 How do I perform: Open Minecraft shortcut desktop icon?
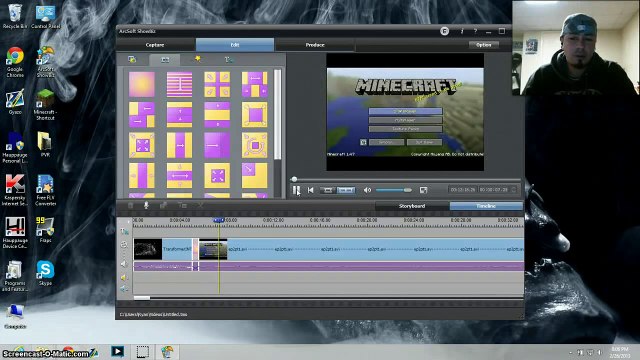point(45,105)
